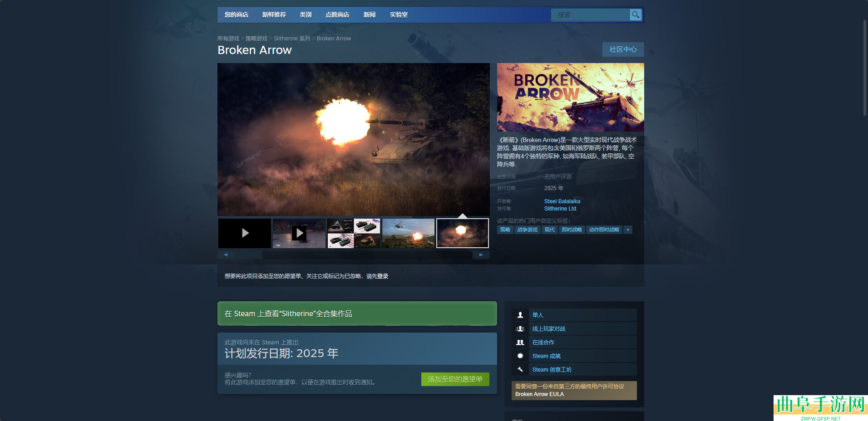Open the 您的商店 menu
Image resolution: width=868 pixels, height=421 pixels.
click(x=237, y=15)
